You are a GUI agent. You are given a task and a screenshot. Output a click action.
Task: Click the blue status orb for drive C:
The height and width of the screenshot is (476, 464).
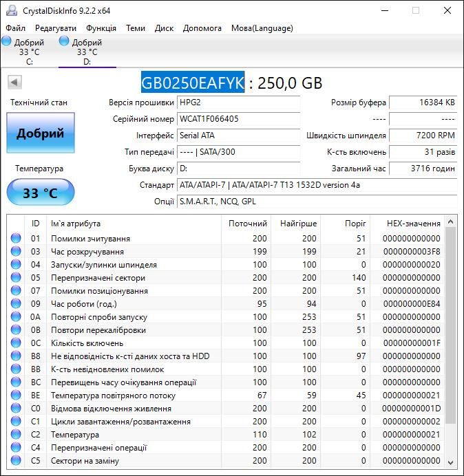click(6, 41)
